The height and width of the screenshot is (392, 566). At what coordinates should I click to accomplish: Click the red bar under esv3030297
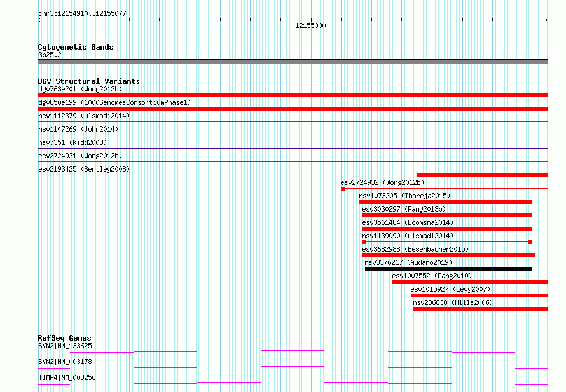(x=447, y=215)
